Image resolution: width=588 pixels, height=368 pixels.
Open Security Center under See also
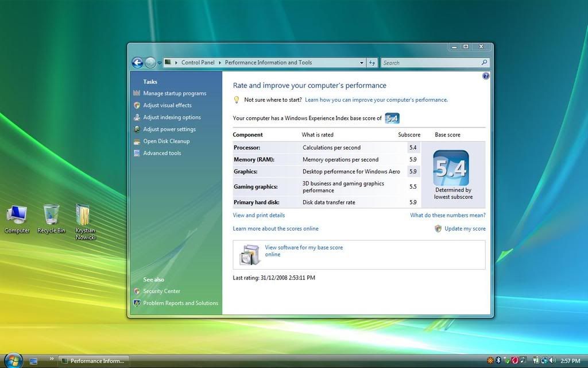pos(161,291)
